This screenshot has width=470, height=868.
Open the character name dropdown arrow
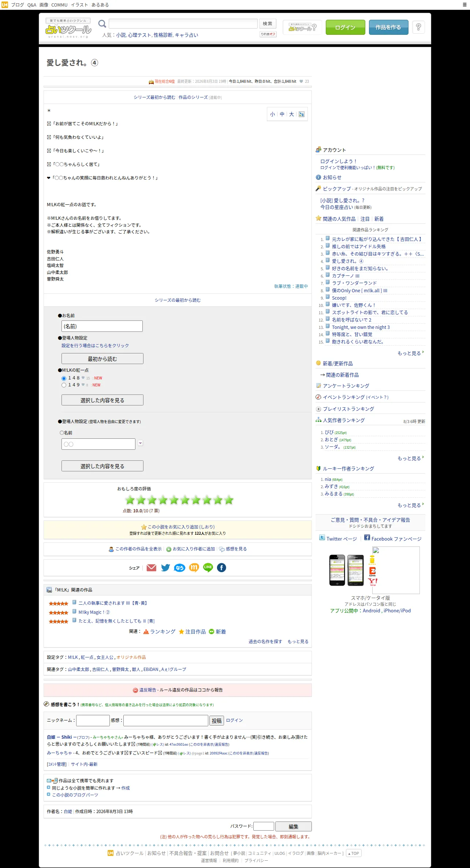coord(140,443)
